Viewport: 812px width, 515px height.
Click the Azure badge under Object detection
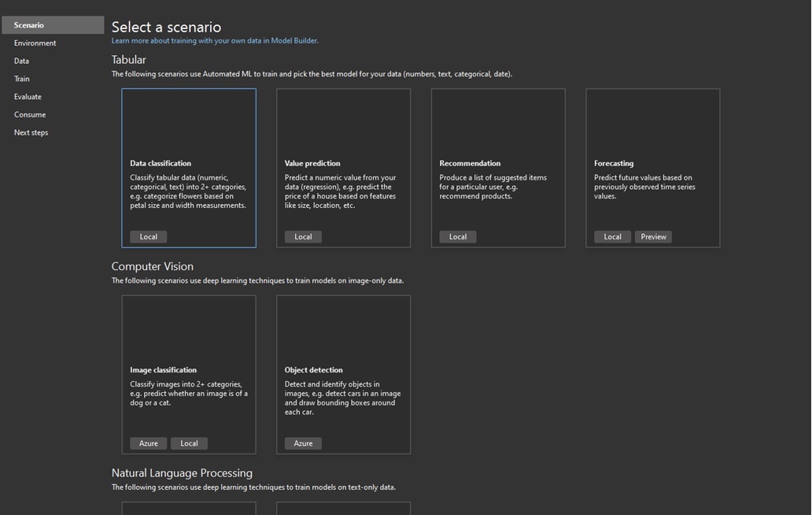point(303,443)
